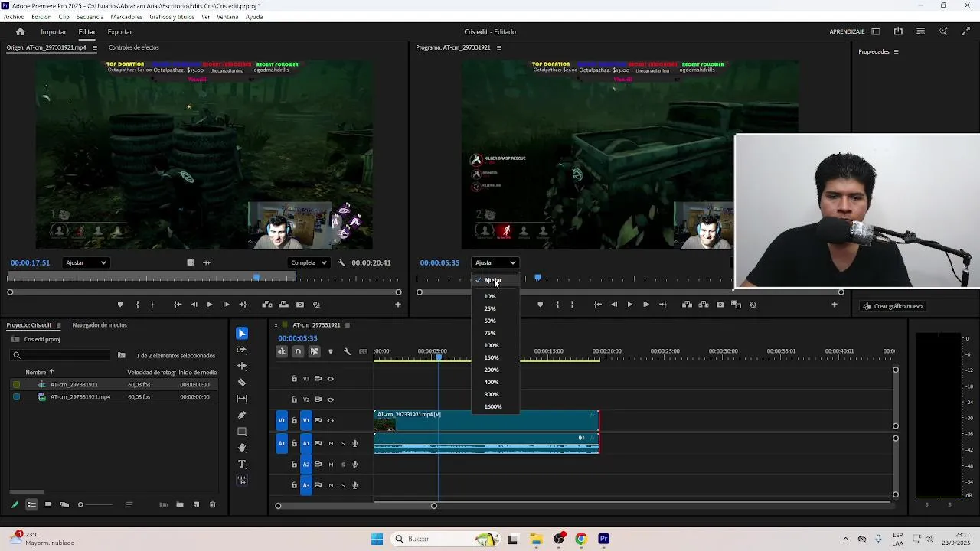This screenshot has height=551, width=980.
Task: Go to Home screen icon
Action: (21, 31)
